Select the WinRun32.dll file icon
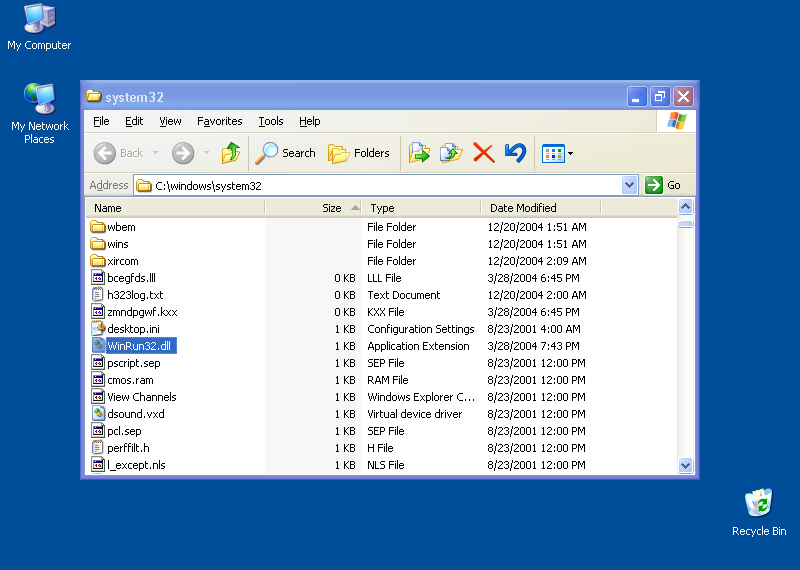The width and height of the screenshot is (800, 570). coord(97,345)
